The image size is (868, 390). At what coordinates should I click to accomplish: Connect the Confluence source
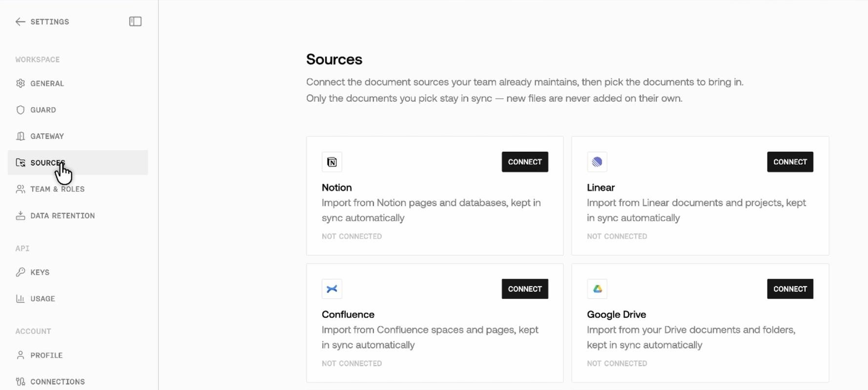[525, 289]
